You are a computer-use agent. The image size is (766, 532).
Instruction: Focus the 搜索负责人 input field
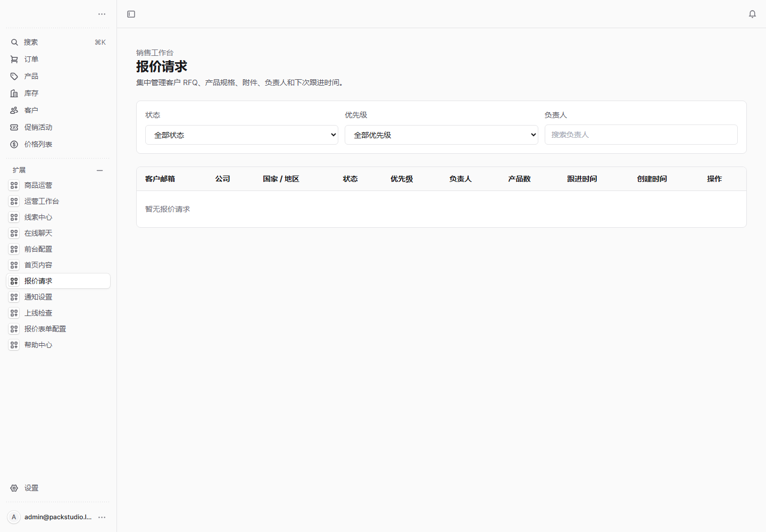pyautogui.click(x=641, y=135)
